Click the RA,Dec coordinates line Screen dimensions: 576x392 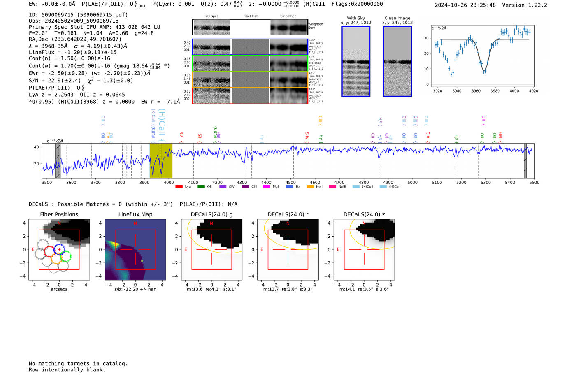coord(75,39)
